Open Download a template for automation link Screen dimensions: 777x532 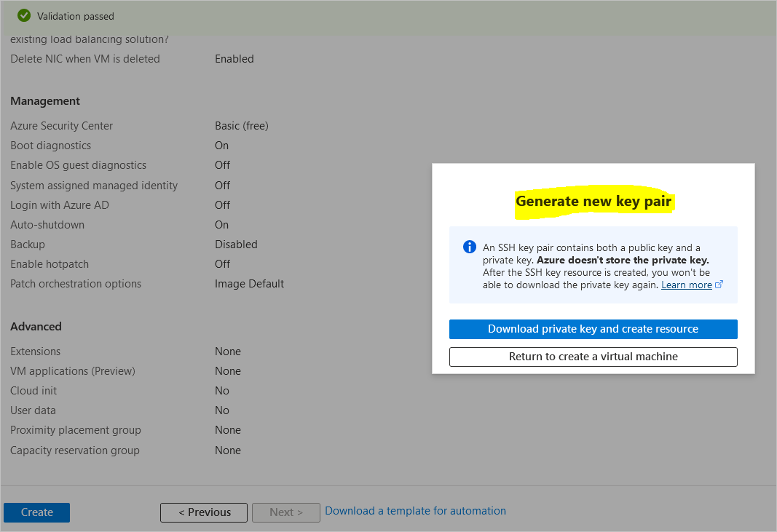pyautogui.click(x=415, y=511)
